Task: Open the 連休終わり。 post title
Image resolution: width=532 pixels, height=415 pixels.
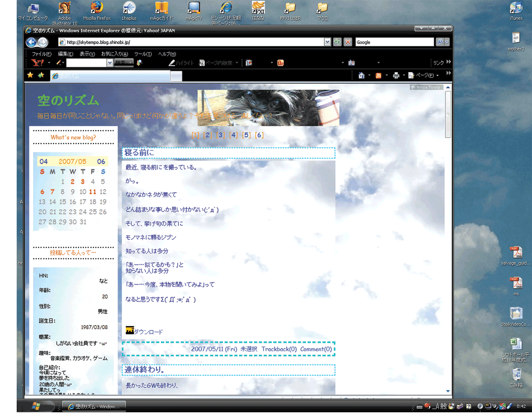Action: click(145, 370)
